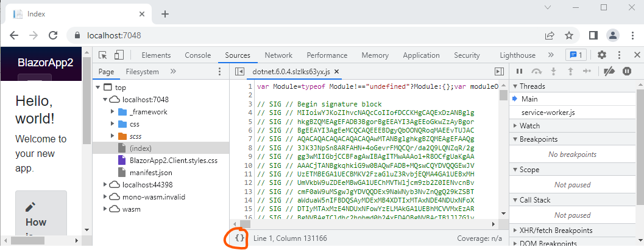644x250 pixels.
Task: Toggle the device toolbar icon
Action: click(x=119, y=55)
